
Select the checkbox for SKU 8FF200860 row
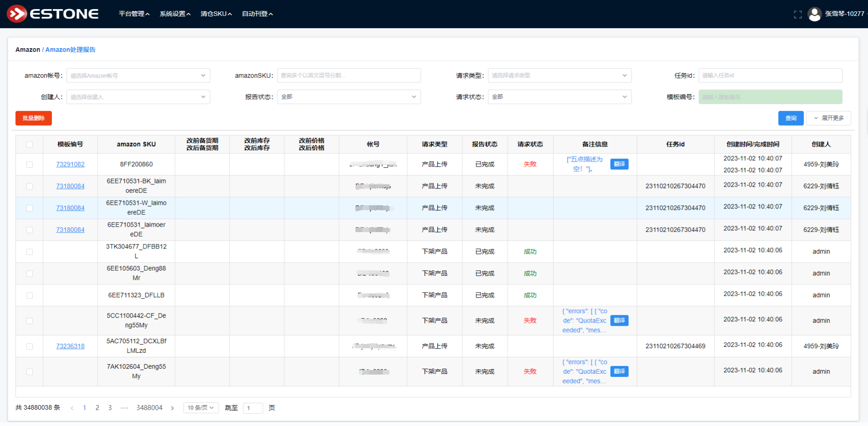(30, 164)
